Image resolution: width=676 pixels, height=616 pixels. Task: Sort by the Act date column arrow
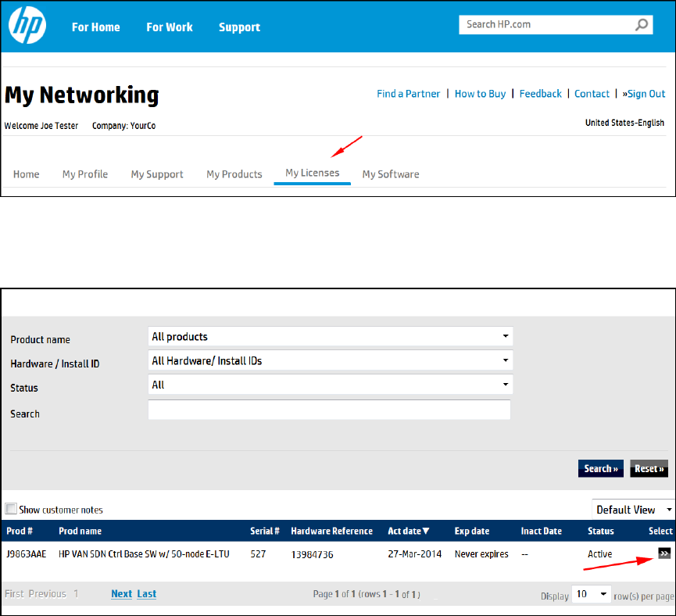(x=426, y=531)
